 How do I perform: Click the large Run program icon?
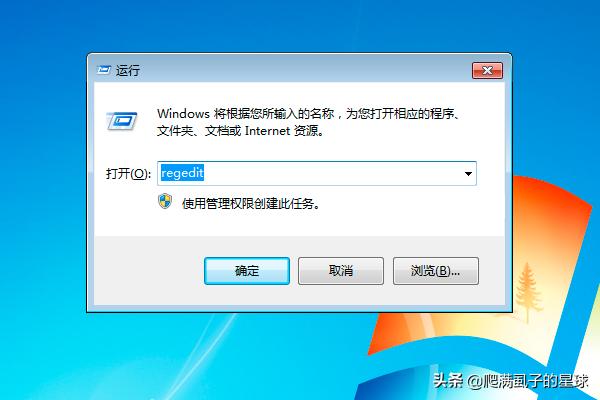[122, 122]
